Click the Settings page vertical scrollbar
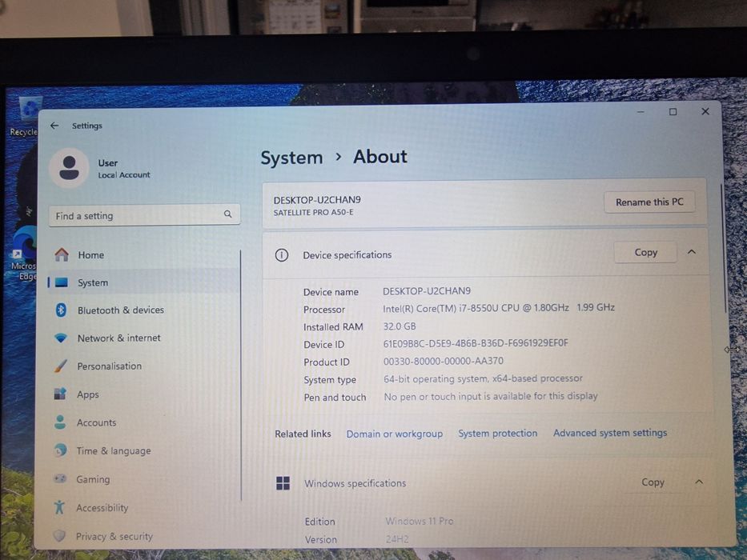 click(x=724, y=248)
